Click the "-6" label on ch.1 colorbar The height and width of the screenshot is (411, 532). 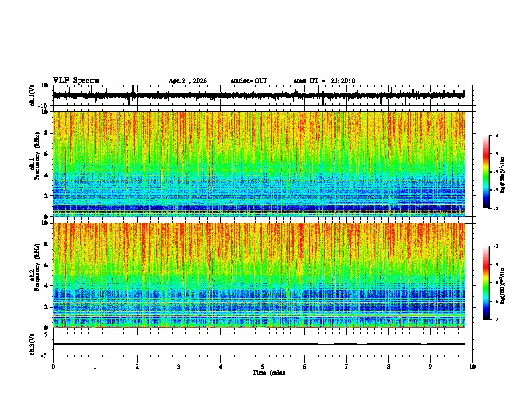496,190
